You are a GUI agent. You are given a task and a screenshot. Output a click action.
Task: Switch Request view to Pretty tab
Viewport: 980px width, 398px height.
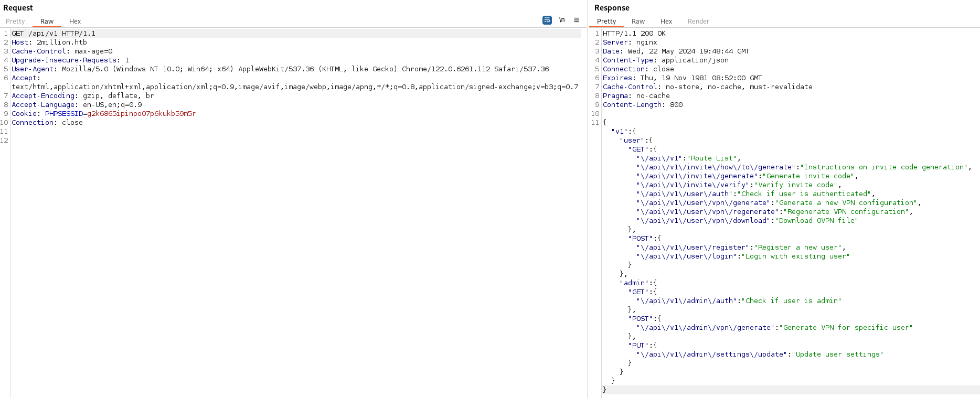(15, 21)
